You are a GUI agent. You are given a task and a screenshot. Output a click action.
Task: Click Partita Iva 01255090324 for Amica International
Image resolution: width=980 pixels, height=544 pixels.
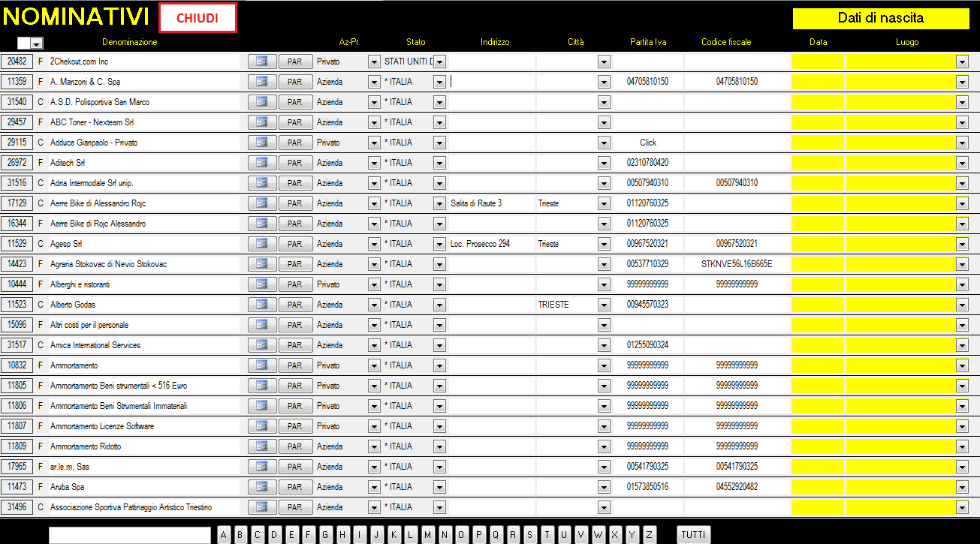click(647, 345)
